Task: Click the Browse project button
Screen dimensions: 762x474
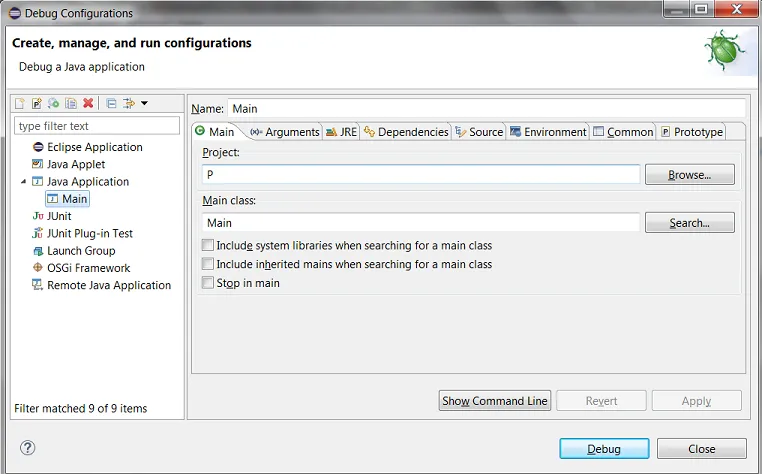Action: [690, 175]
